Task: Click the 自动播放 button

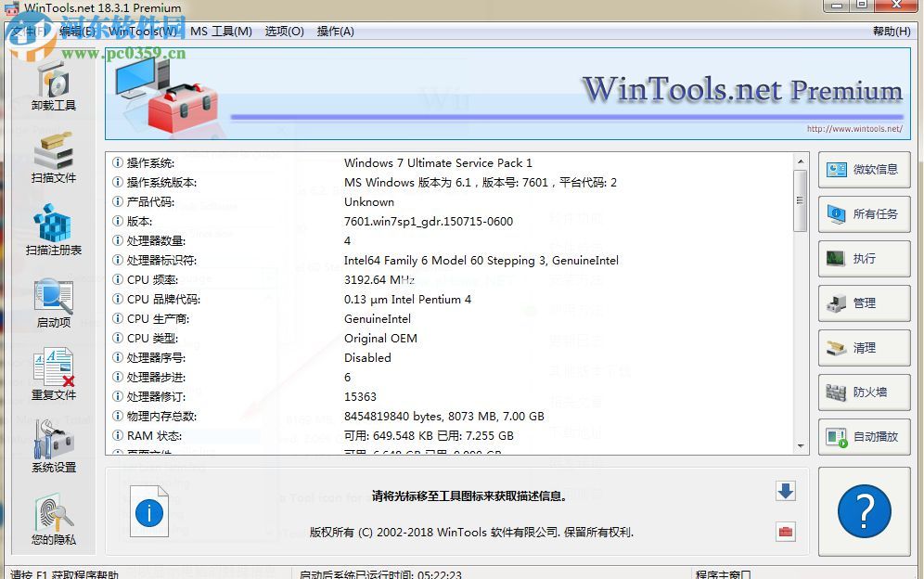Action: 864,437
